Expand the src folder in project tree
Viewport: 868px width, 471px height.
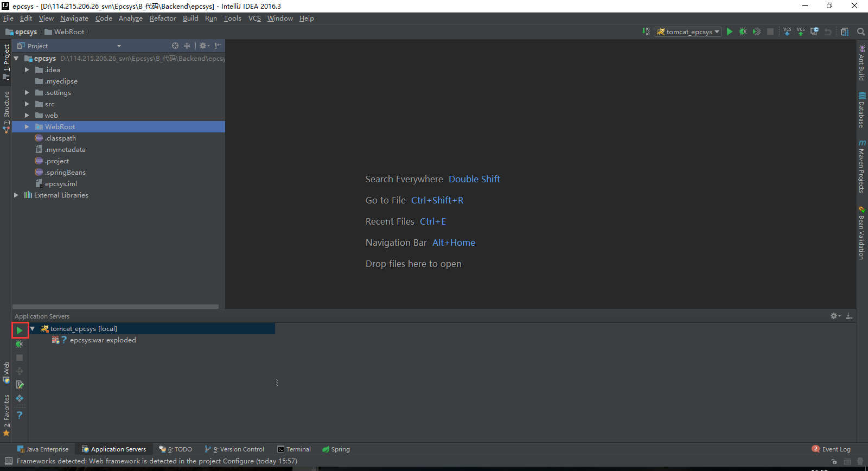(x=27, y=104)
